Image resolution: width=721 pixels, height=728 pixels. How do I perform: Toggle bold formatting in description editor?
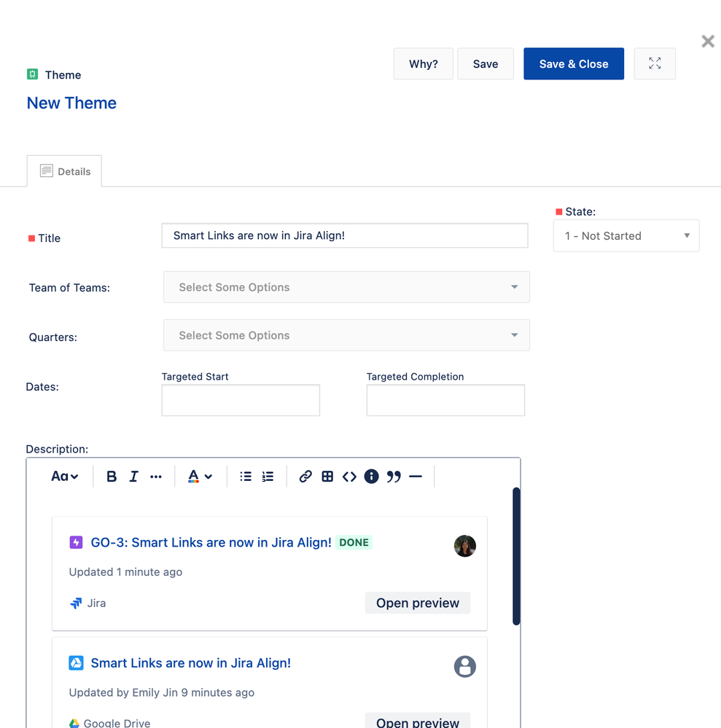112,477
